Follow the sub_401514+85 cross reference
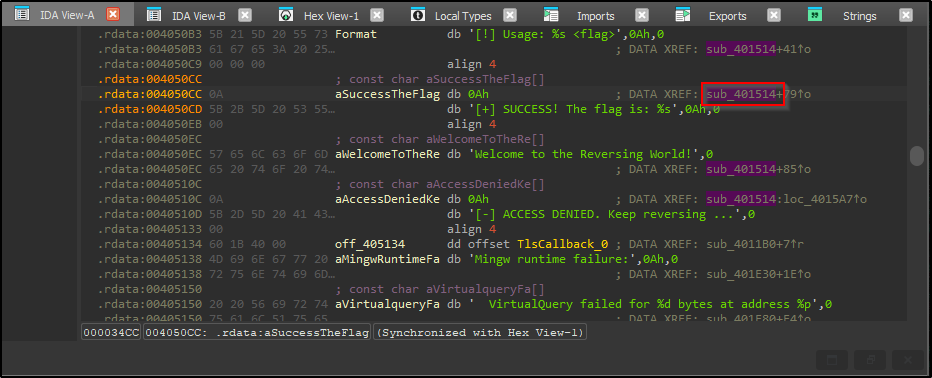932x378 pixels. click(758, 169)
